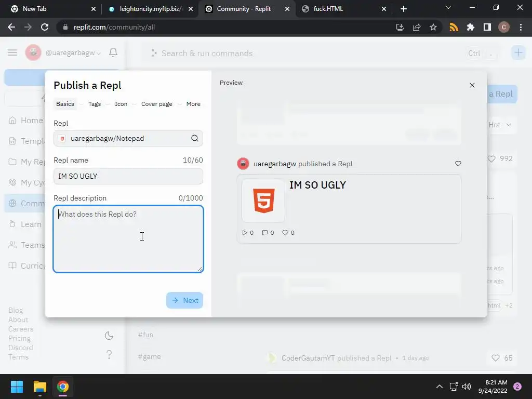The width and height of the screenshot is (532, 399).
Task: Show hidden tray icons chevron
Action: coord(440,387)
